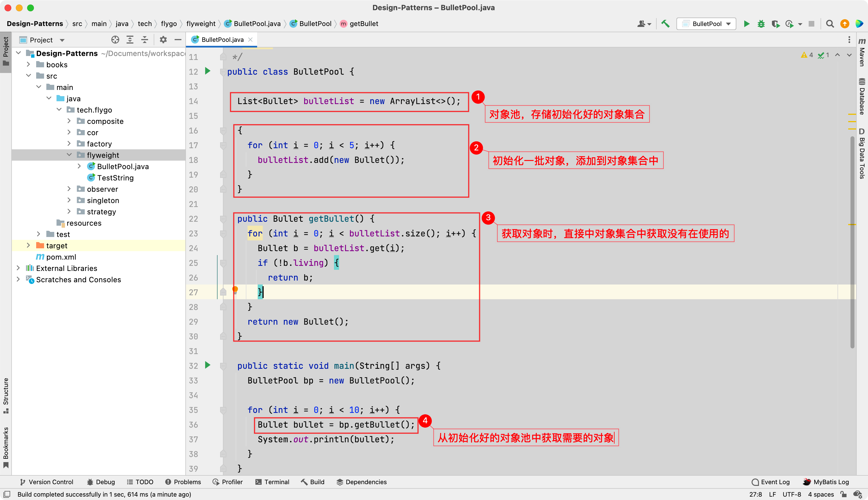
Task: Click the Debug bug icon in toolbar
Action: pyautogui.click(x=761, y=24)
